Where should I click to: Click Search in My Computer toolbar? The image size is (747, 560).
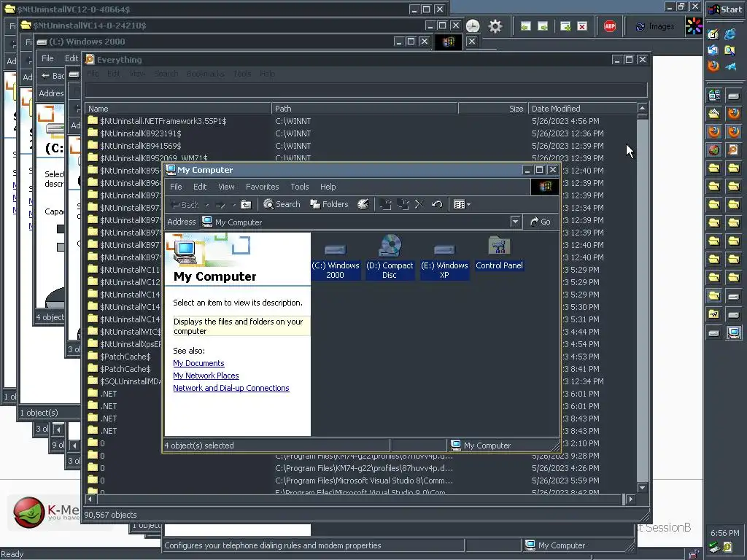[x=282, y=204]
